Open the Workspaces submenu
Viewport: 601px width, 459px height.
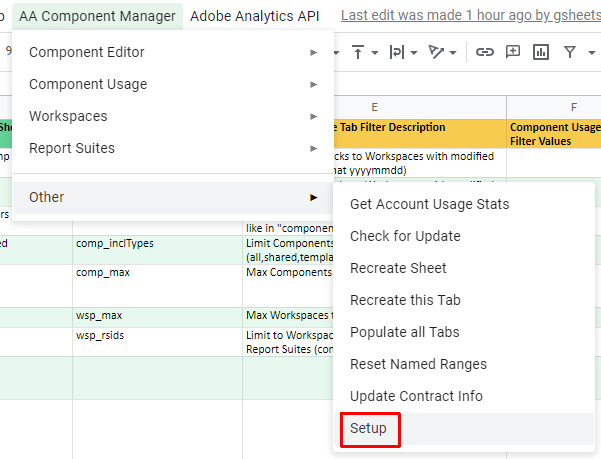point(173,116)
